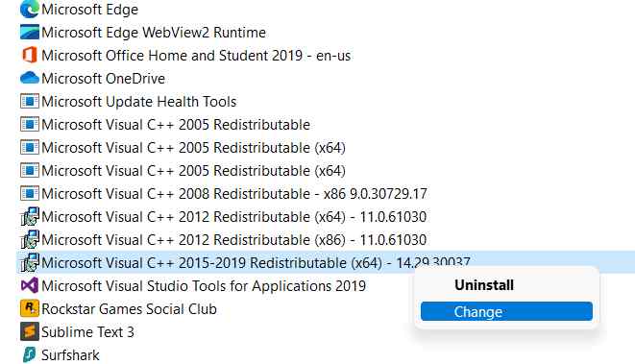Click the OneDrive cloud icon
635x364 pixels.
pos(30,78)
